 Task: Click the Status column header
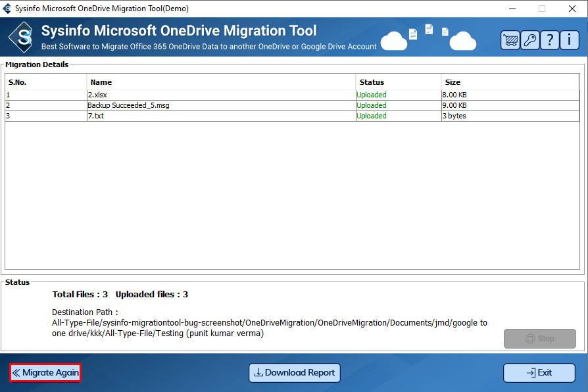tap(398, 82)
